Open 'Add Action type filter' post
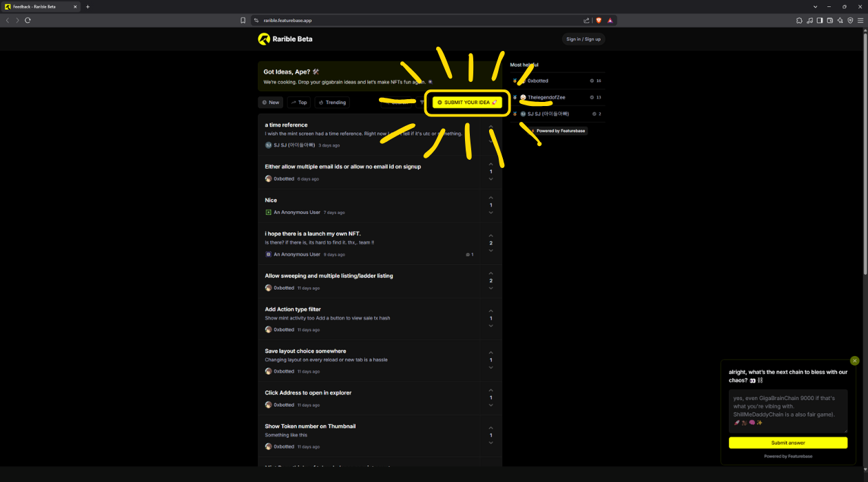 [x=293, y=309]
